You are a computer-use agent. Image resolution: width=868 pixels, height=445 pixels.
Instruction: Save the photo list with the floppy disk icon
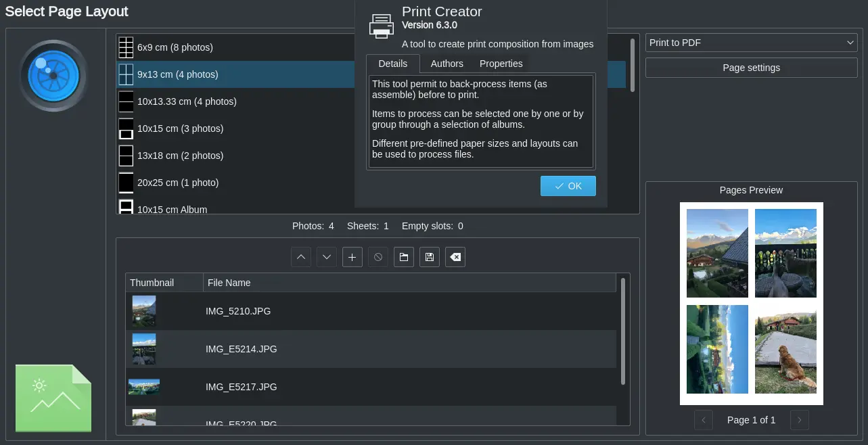[x=429, y=257]
